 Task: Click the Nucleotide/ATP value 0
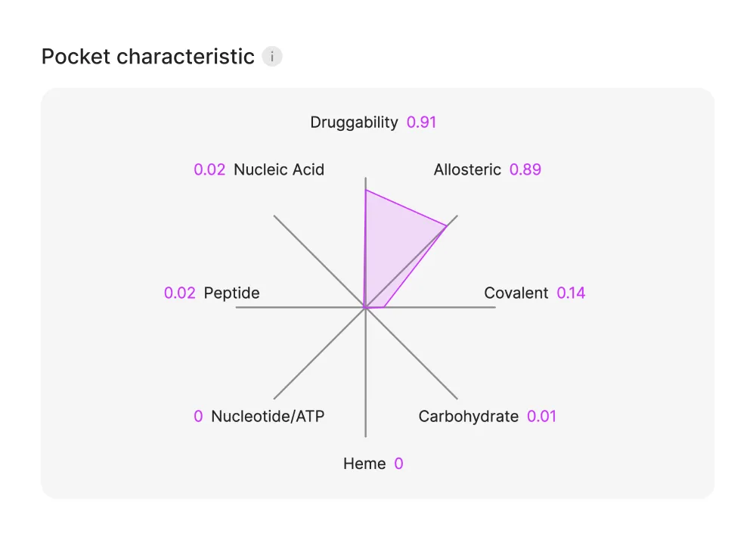point(198,417)
